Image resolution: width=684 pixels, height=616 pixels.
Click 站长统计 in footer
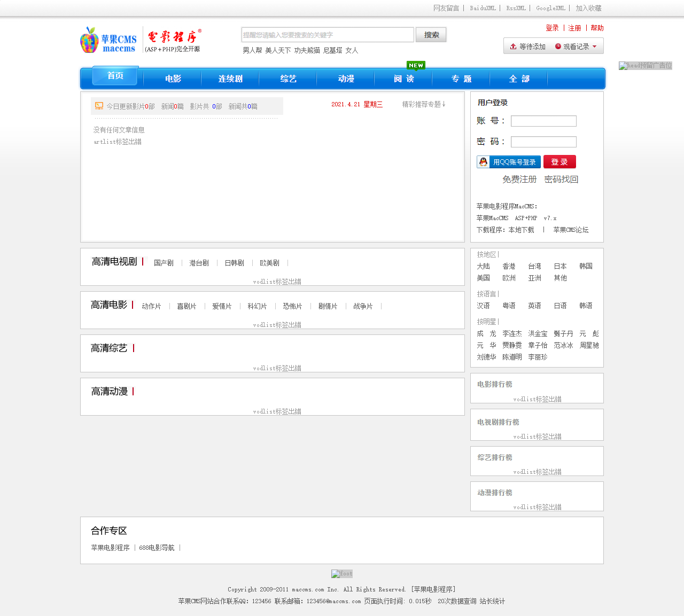tap(492, 601)
